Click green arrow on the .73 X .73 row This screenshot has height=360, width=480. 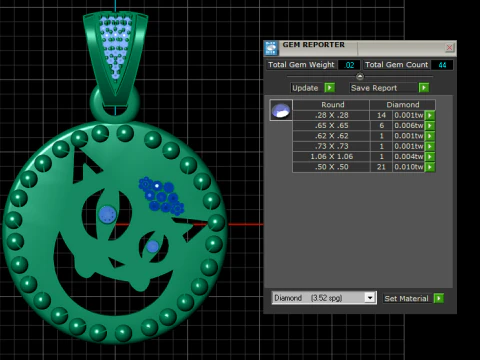pos(430,146)
